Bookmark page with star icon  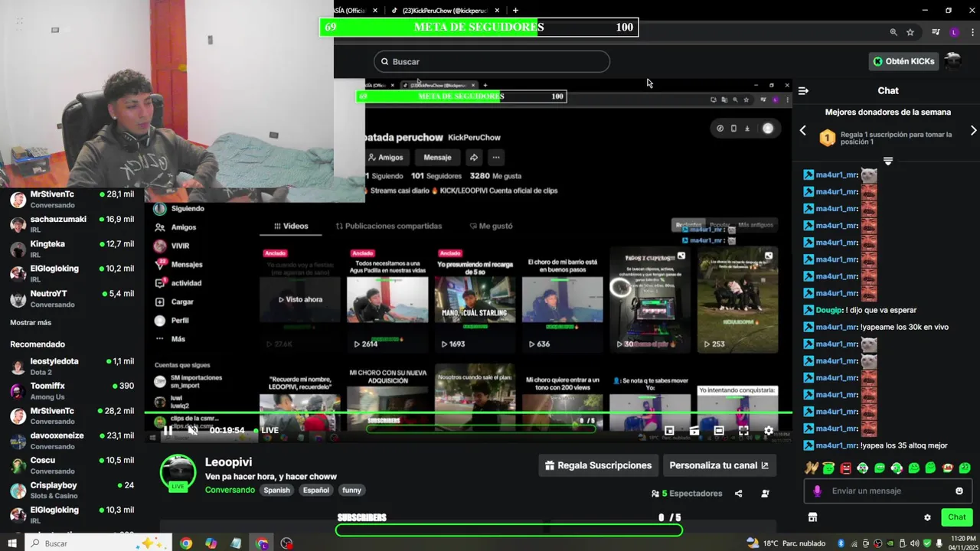click(910, 32)
